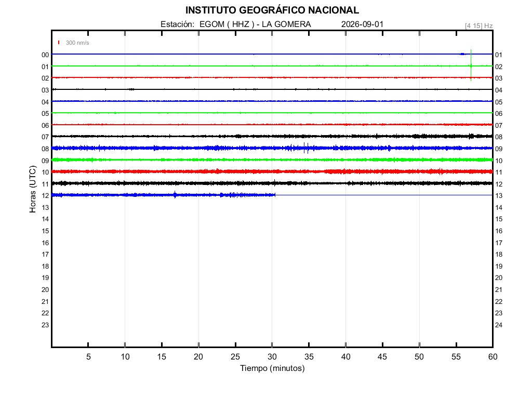
Task: Click the hour label 23 on the left axis
Action: pos(45,325)
